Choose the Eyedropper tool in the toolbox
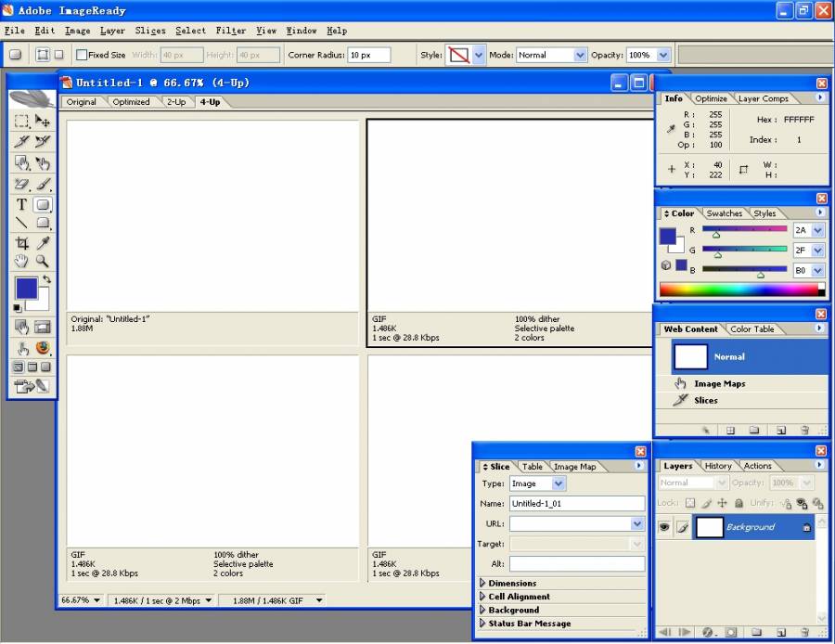 click(x=43, y=243)
